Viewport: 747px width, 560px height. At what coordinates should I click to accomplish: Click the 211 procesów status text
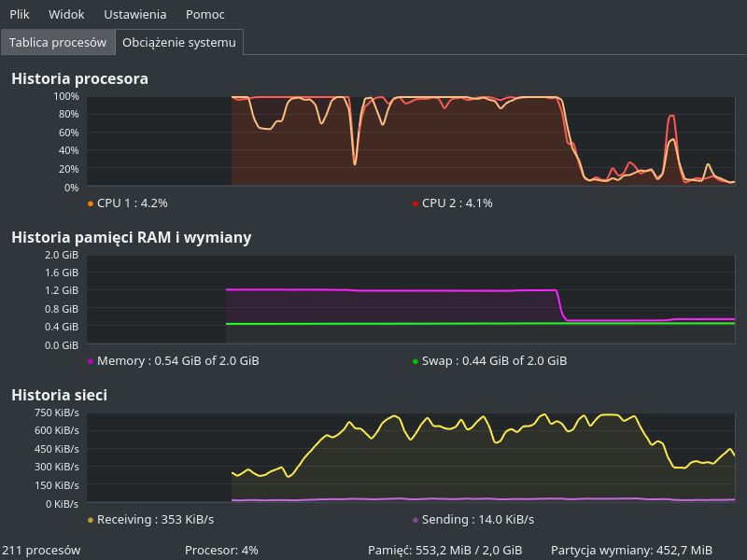pos(41,550)
